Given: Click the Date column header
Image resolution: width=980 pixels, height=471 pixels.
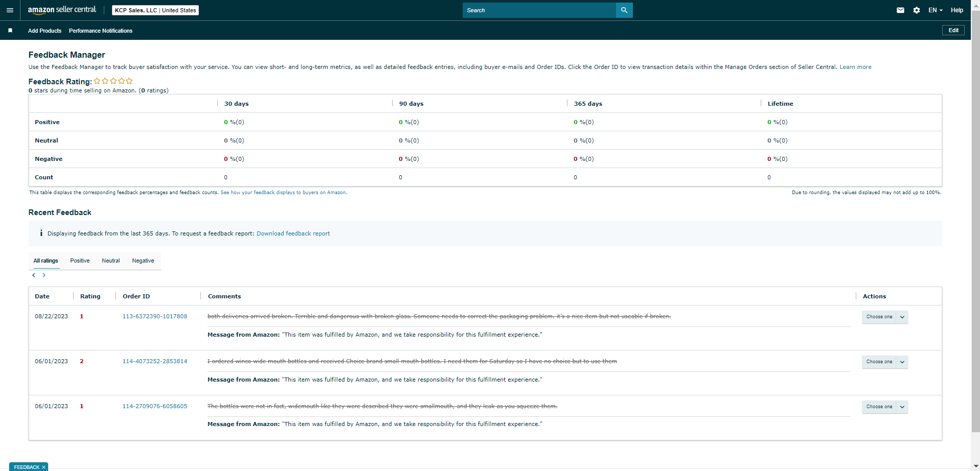Looking at the screenshot, I should (x=42, y=296).
